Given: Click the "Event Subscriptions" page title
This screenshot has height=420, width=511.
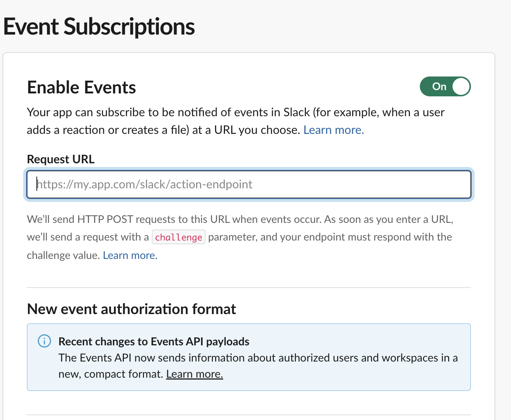Looking at the screenshot, I should (x=99, y=27).
